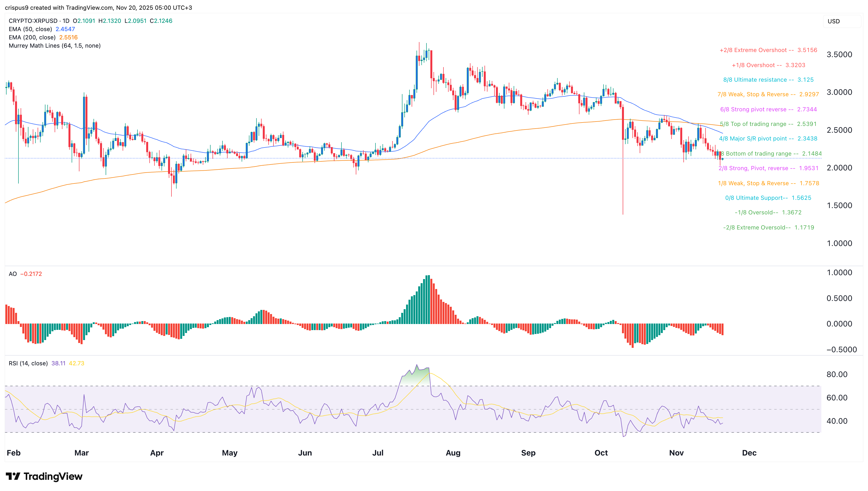Select the EMA (50, close) legend

pyautogui.click(x=30, y=29)
